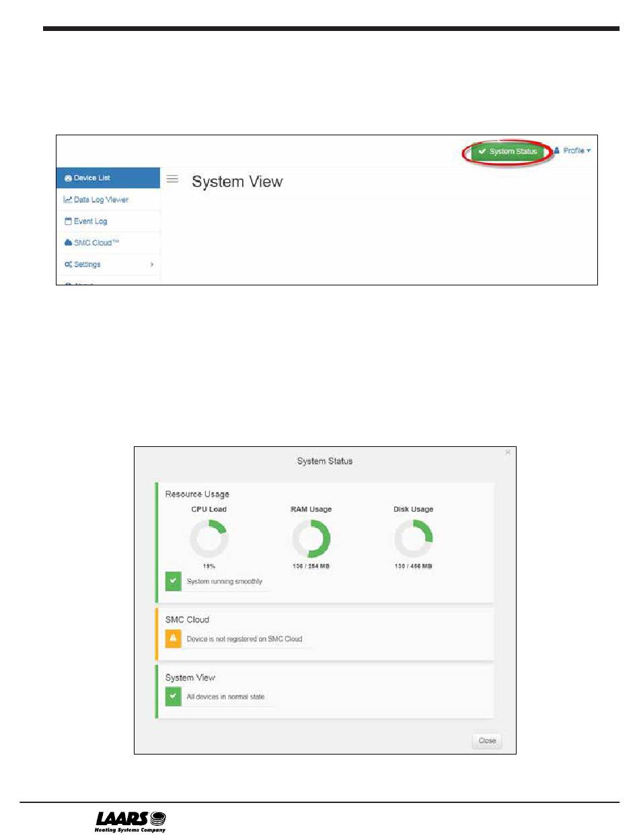This screenshot has width=639, height=840.
Task: Click the Disk Usage MB value
Action: [413, 567]
